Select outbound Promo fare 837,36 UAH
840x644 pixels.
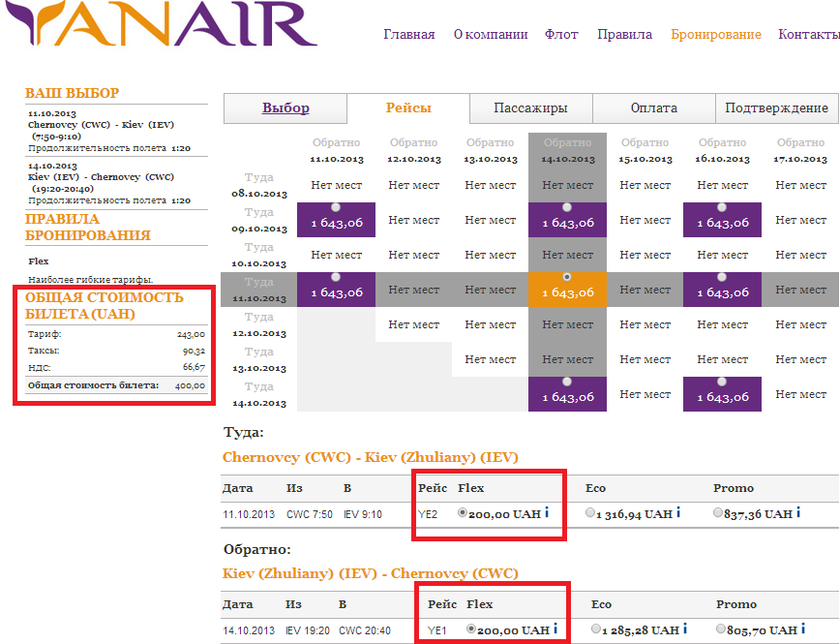tap(718, 513)
